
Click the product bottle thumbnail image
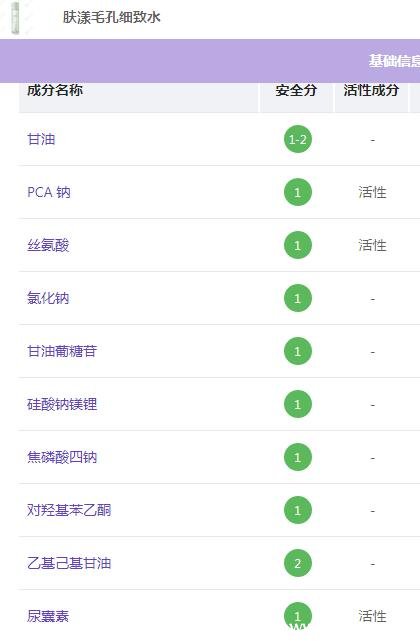(15, 18)
